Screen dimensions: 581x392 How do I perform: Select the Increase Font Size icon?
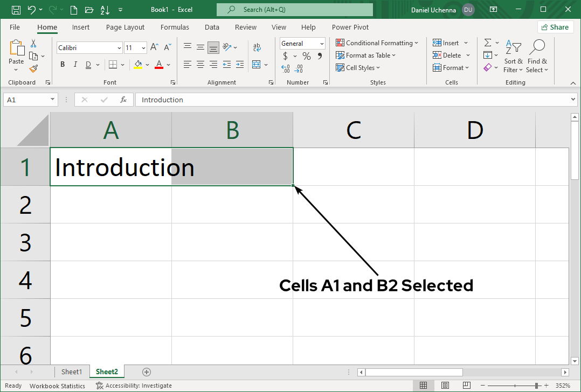click(x=154, y=46)
